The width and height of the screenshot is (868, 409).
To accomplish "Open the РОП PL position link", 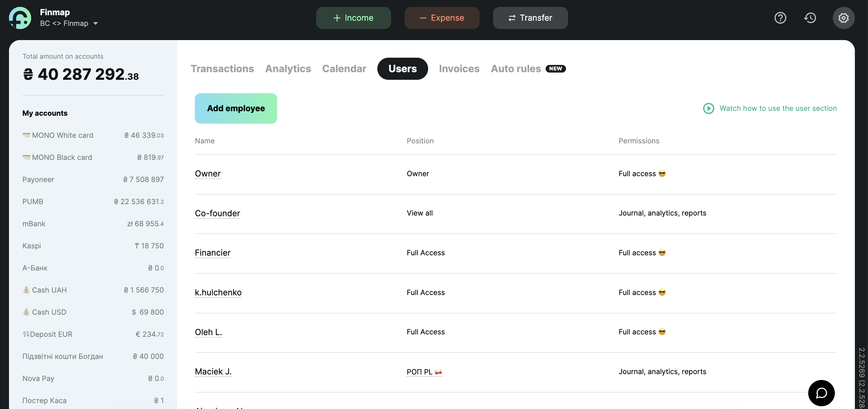I will coord(424,372).
